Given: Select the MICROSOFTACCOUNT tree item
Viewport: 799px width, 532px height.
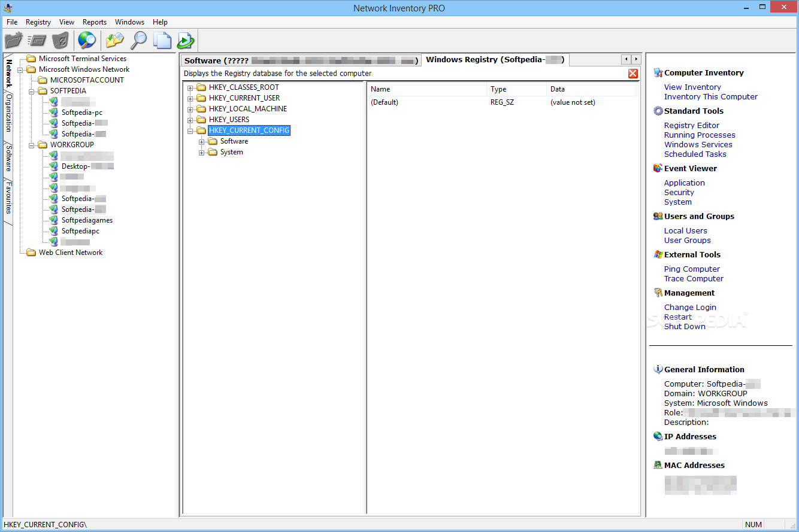Looking at the screenshot, I should coord(87,80).
